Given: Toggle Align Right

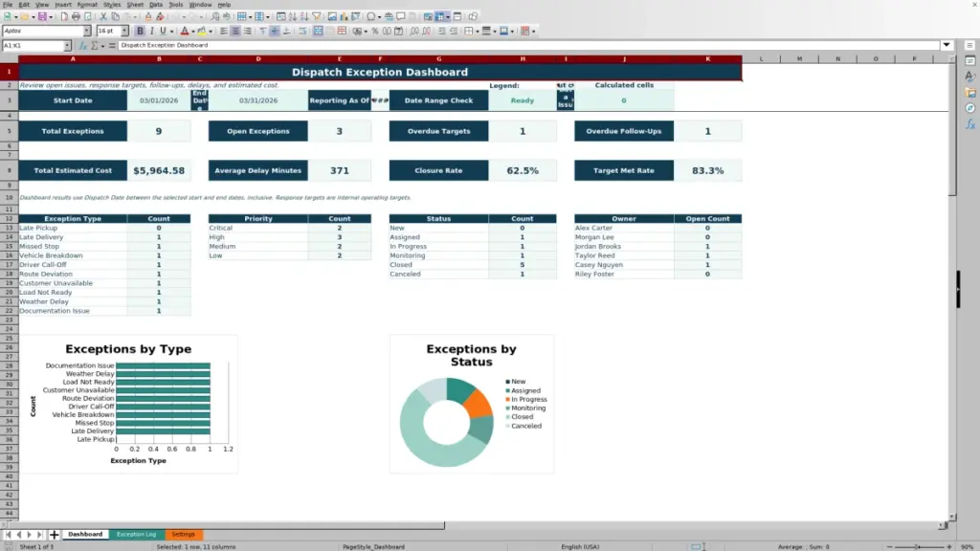Looking at the screenshot, I should click(248, 31).
